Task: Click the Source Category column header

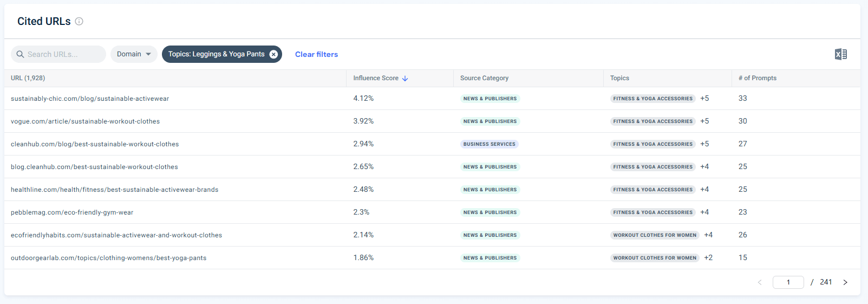Action: coord(484,78)
